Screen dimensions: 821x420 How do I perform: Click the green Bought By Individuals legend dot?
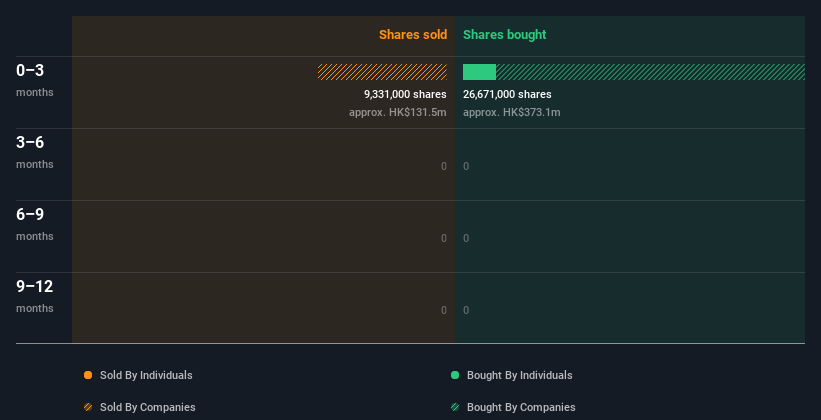tap(455, 375)
